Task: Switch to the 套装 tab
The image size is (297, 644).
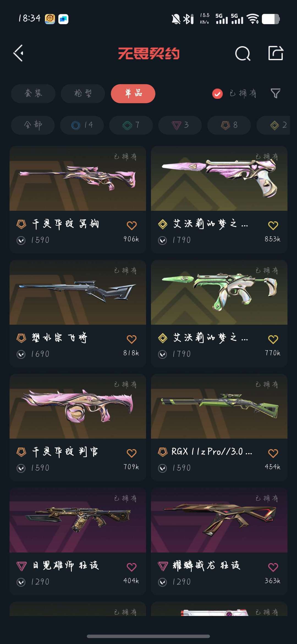Action: tap(33, 94)
